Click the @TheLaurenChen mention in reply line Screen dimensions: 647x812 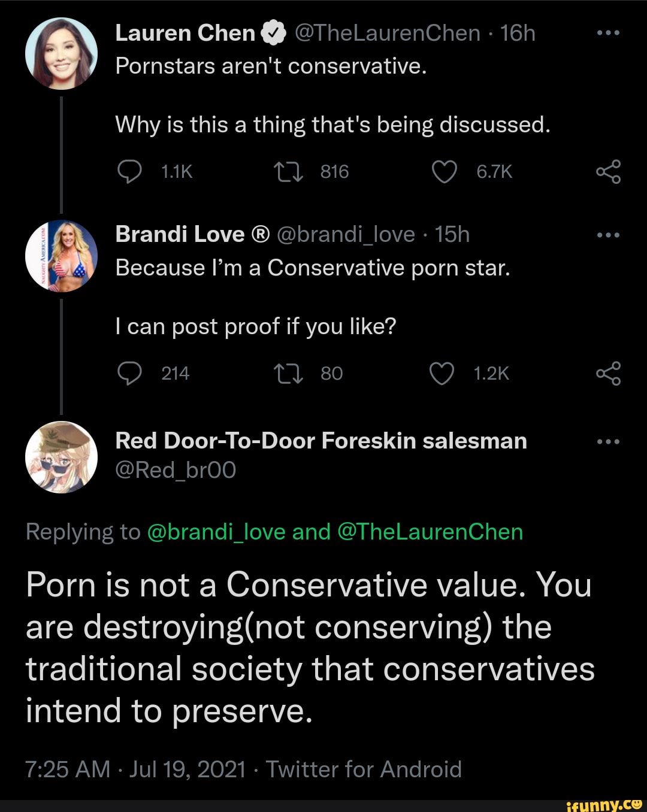[430, 532]
